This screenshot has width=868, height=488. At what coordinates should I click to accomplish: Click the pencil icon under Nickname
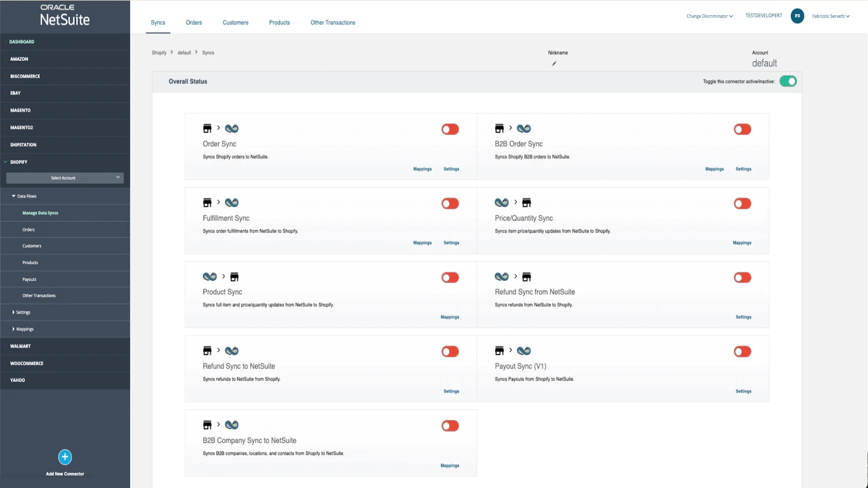coord(554,63)
